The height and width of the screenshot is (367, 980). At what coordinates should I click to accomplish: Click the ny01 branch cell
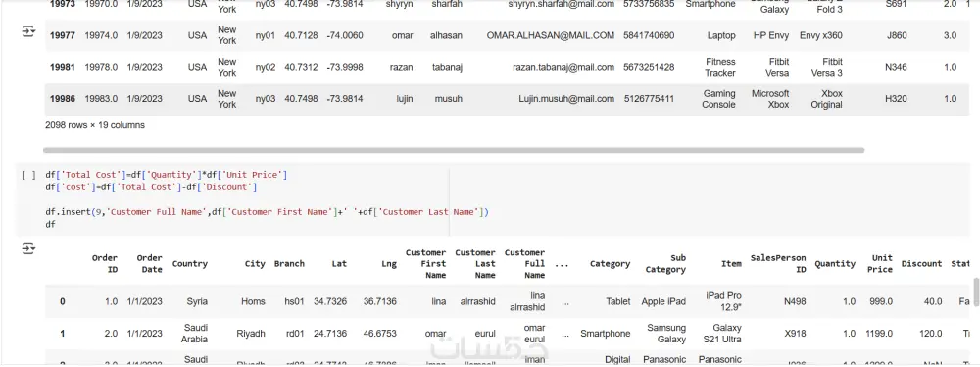click(265, 35)
